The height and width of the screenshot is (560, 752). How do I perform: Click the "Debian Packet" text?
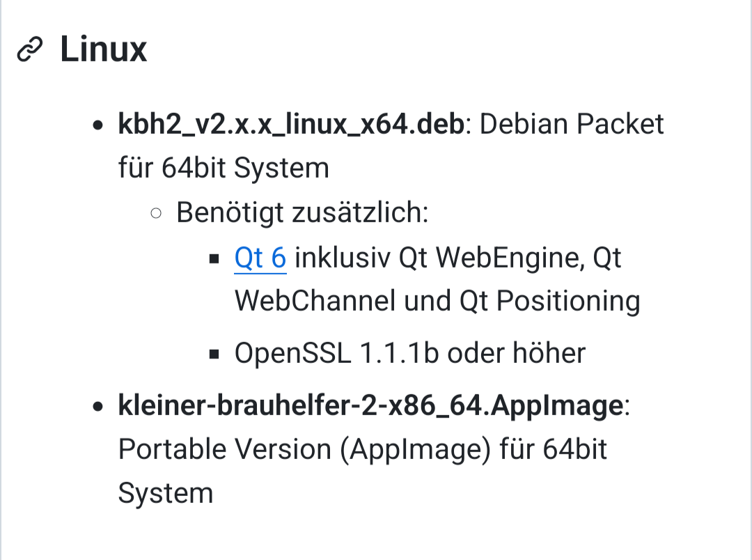572,125
